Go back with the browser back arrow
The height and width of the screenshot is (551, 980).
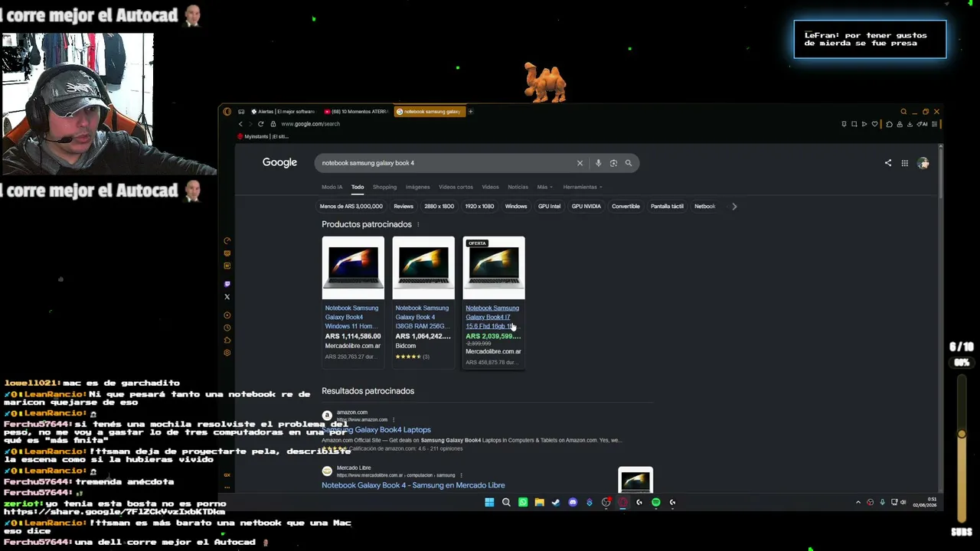click(240, 124)
